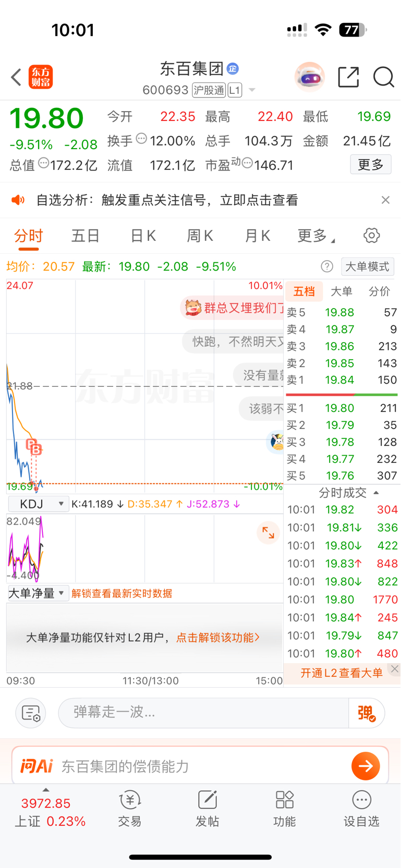
Task: Tap the share export icon
Action: click(348, 77)
